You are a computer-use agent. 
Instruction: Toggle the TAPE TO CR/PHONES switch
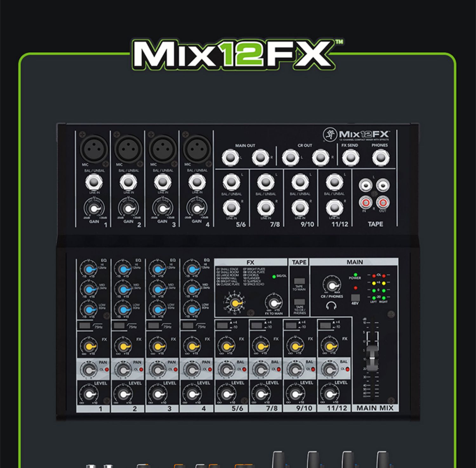[299, 302]
